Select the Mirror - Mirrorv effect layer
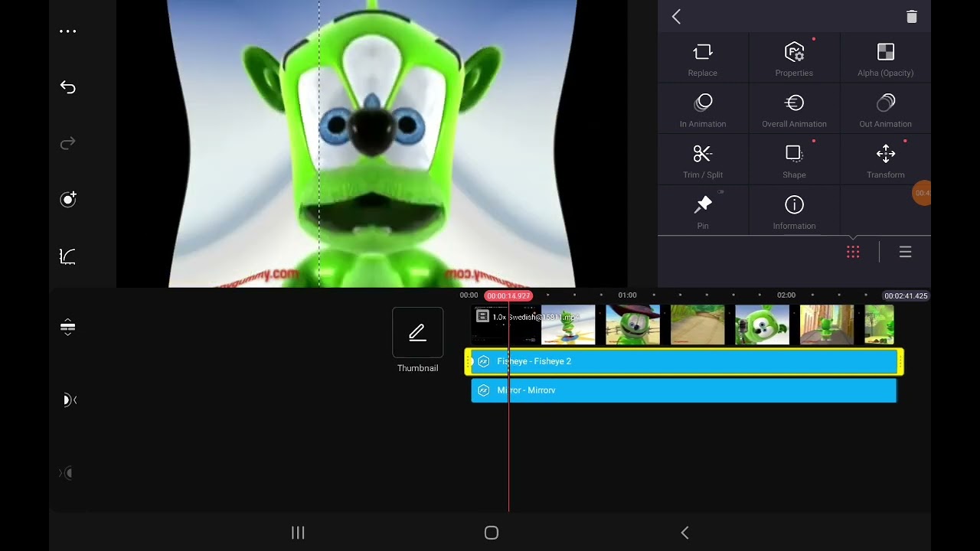This screenshot has width=980, height=551. pos(684,390)
